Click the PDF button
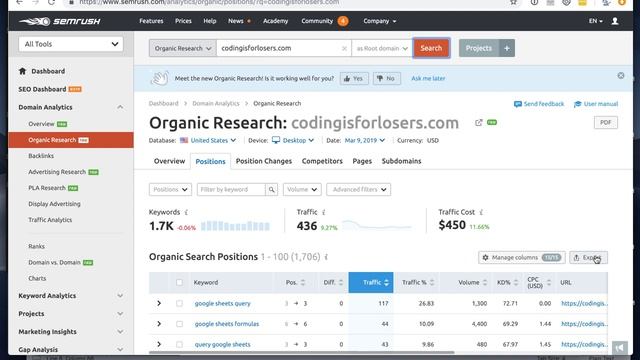 point(606,122)
